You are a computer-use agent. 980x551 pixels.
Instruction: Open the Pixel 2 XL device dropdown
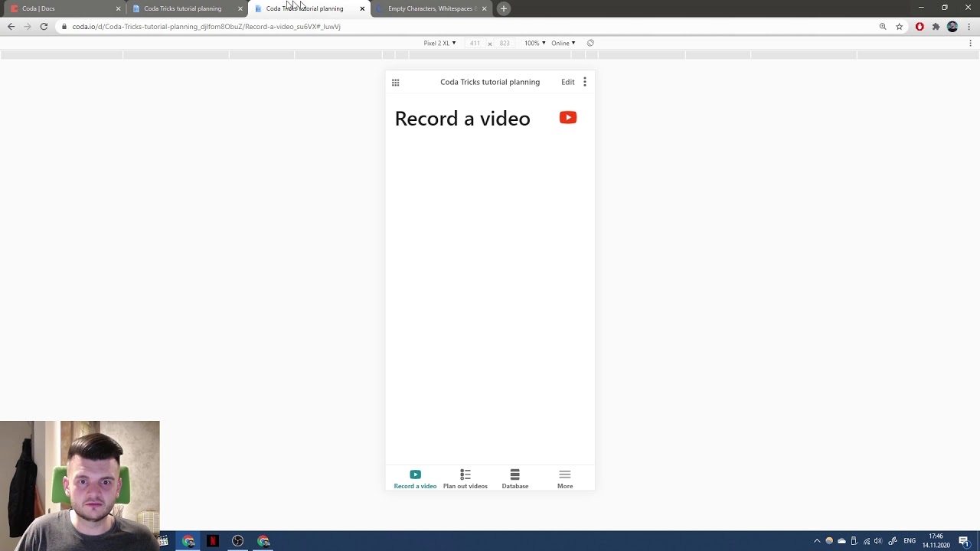tap(439, 43)
